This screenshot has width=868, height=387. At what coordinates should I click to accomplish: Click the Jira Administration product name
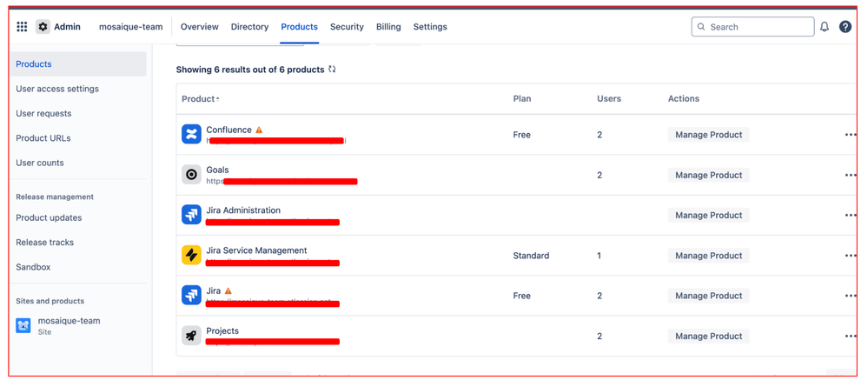tap(243, 210)
